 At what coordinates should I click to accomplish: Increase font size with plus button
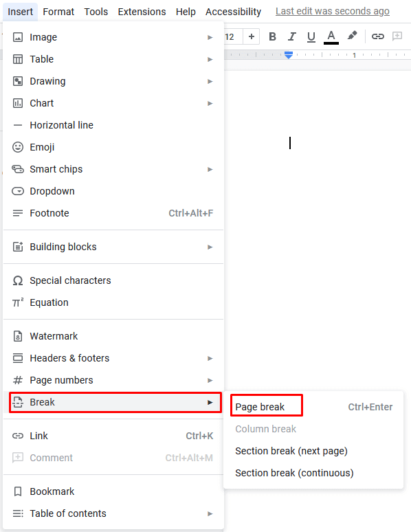point(252,36)
